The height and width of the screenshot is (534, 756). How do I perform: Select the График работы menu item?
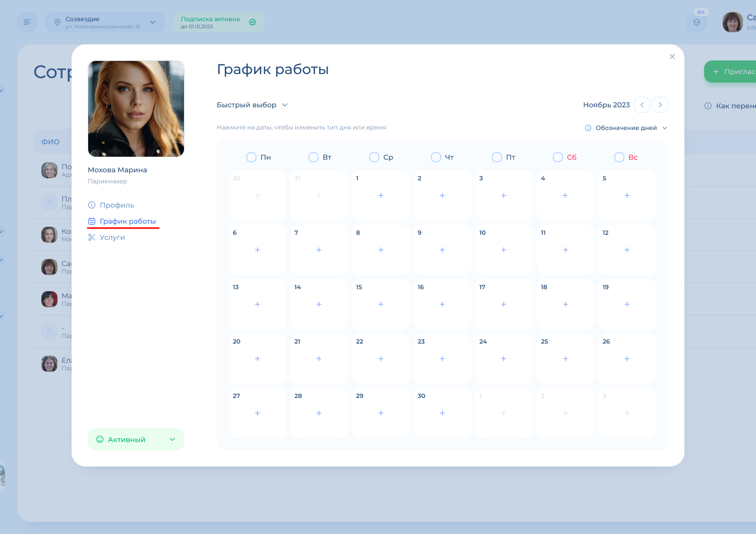[x=127, y=221]
